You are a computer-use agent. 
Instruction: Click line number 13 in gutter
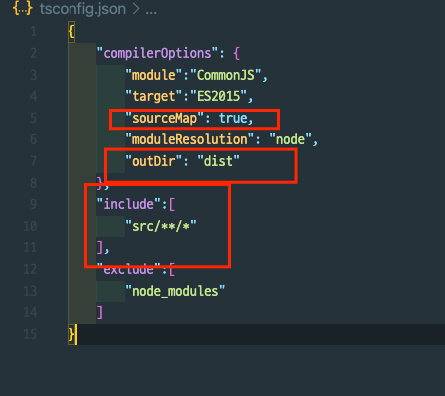coord(30,291)
